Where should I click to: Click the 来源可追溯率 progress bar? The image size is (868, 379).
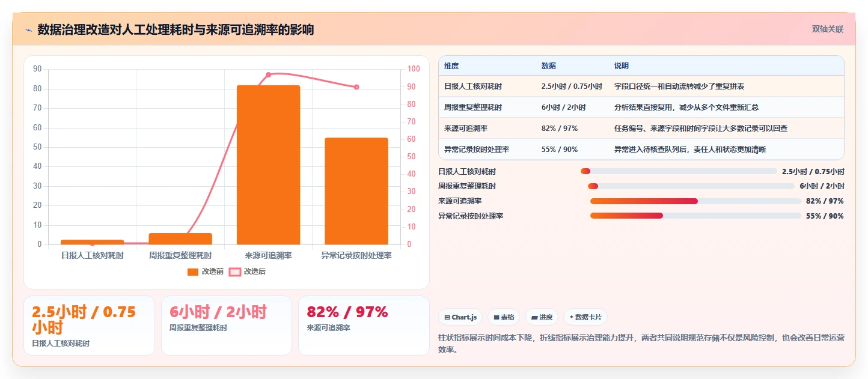click(695, 201)
